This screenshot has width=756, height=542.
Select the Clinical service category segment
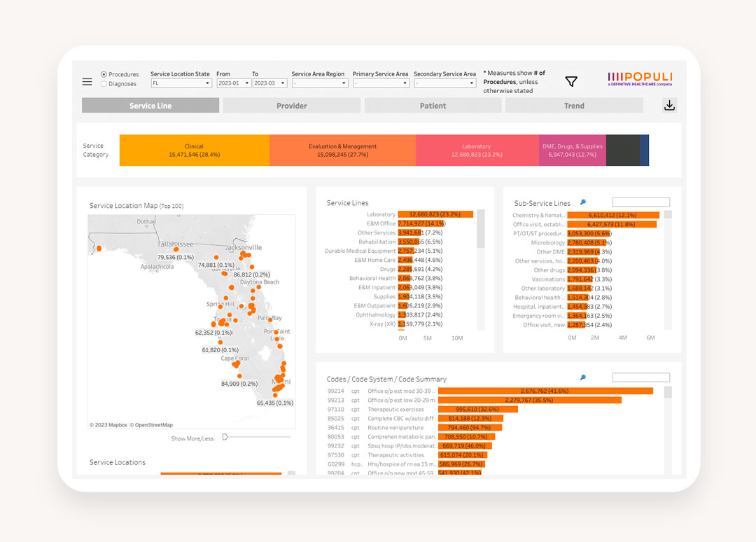(195, 151)
